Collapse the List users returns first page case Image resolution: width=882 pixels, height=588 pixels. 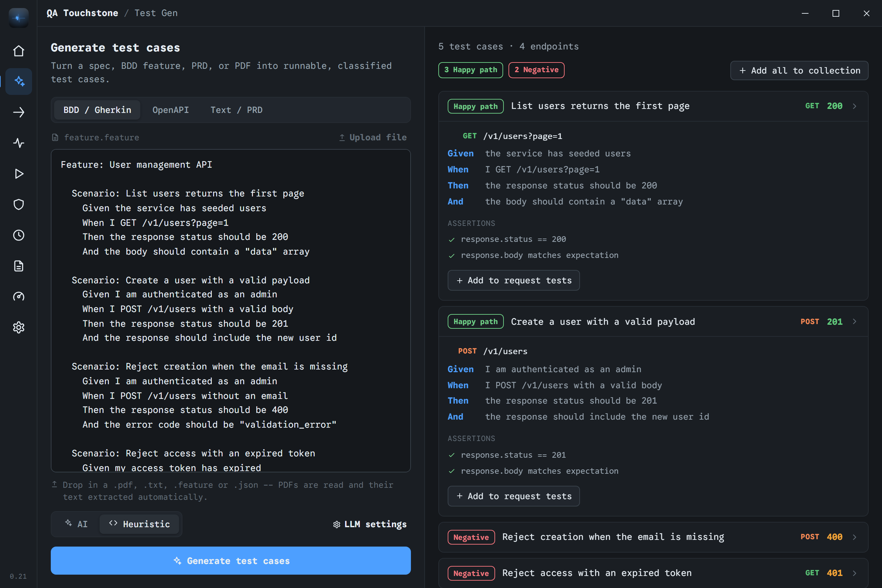855,106
